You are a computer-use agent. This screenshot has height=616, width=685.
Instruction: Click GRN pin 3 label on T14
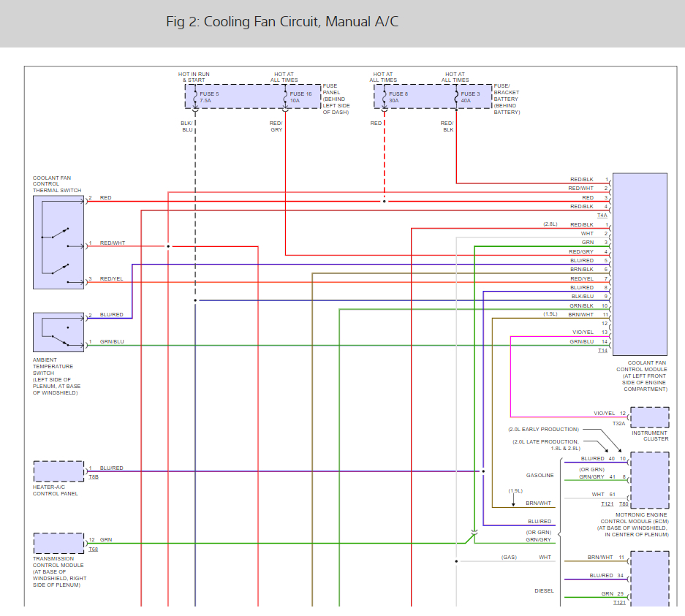(594, 243)
